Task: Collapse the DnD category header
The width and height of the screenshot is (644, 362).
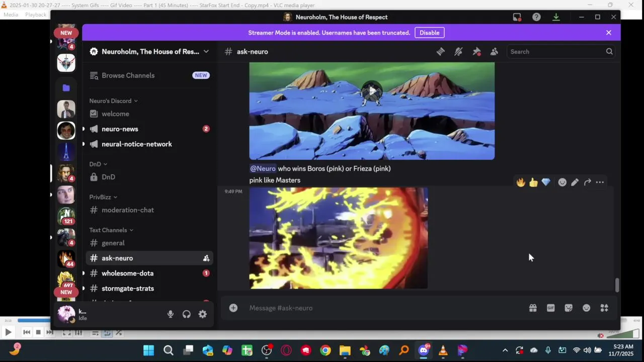Action: 98,164
